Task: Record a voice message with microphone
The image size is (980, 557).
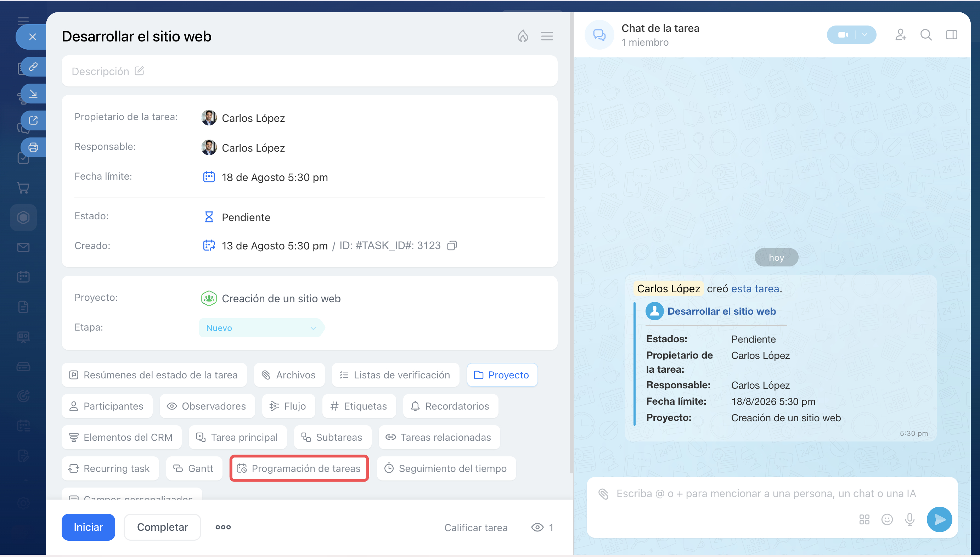Action: (x=909, y=519)
